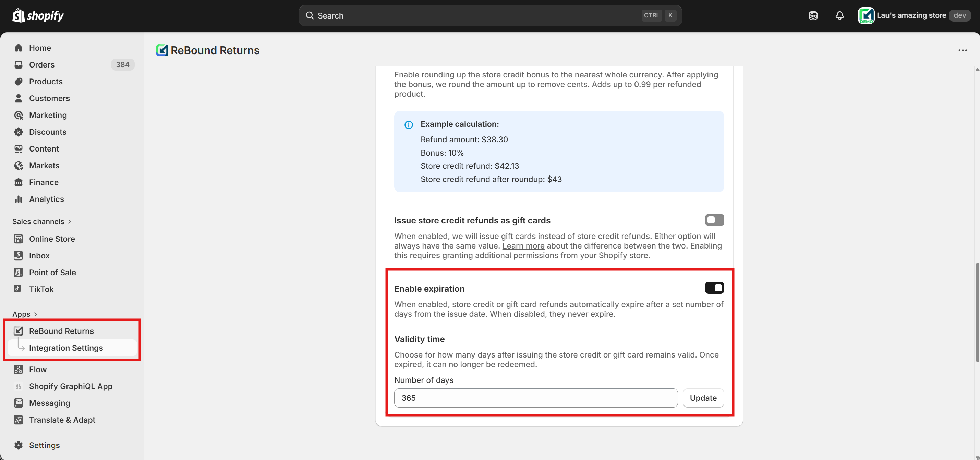Follow the Learn more link
Image resolution: width=980 pixels, height=460 pixels.
(x=523, y=246)
